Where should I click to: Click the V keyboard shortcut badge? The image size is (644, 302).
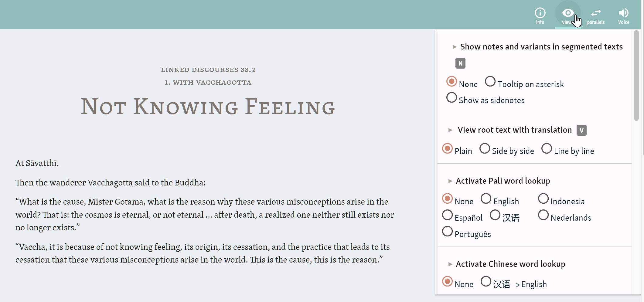tap(581, 130)
